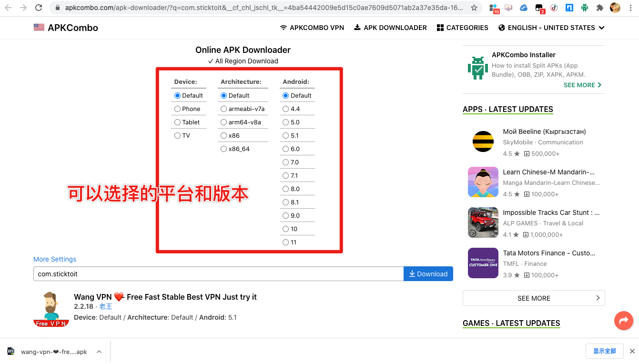Bookmark this page with the star icon
The image size is (639, 364).
[474, 8]
